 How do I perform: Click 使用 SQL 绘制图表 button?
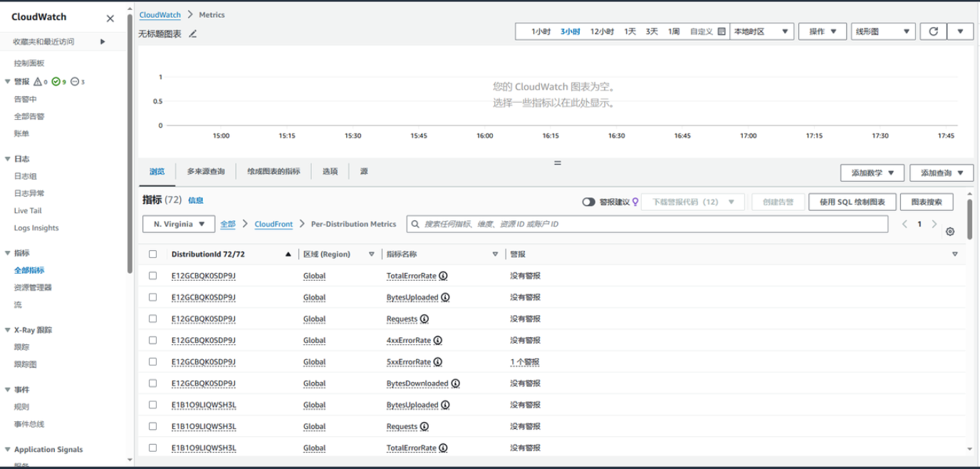(x=852, y=202)
